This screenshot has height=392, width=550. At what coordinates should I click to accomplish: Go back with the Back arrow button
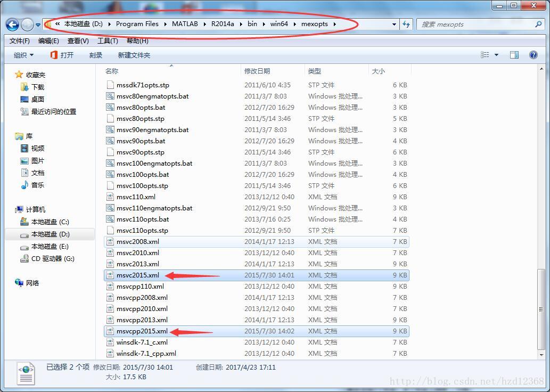click(12, 24)
